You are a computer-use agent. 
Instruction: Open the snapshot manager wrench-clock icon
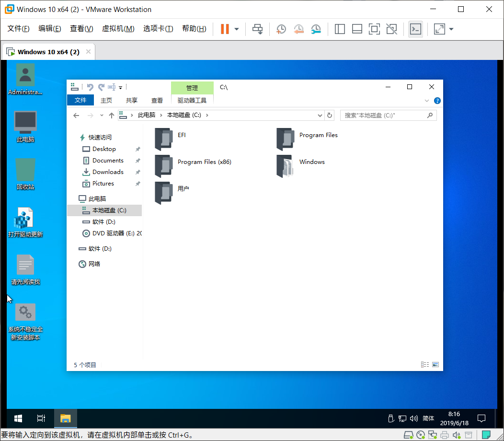point(316,29)
